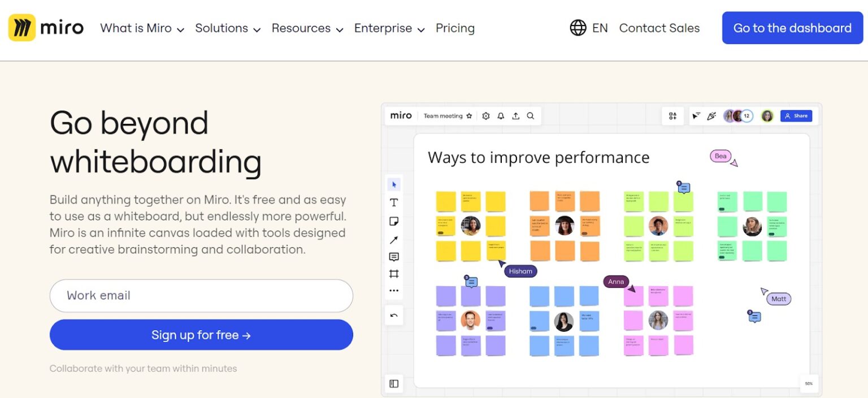The image size is (868, 398).
Task: Expand the Resources dropdown
Action: (307, 28)
